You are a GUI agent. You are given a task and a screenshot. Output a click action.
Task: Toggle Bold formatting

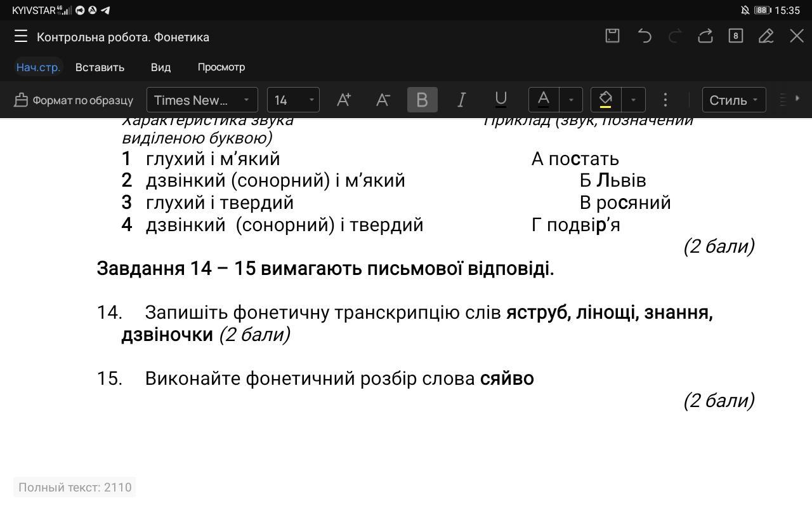pos(422,100)
